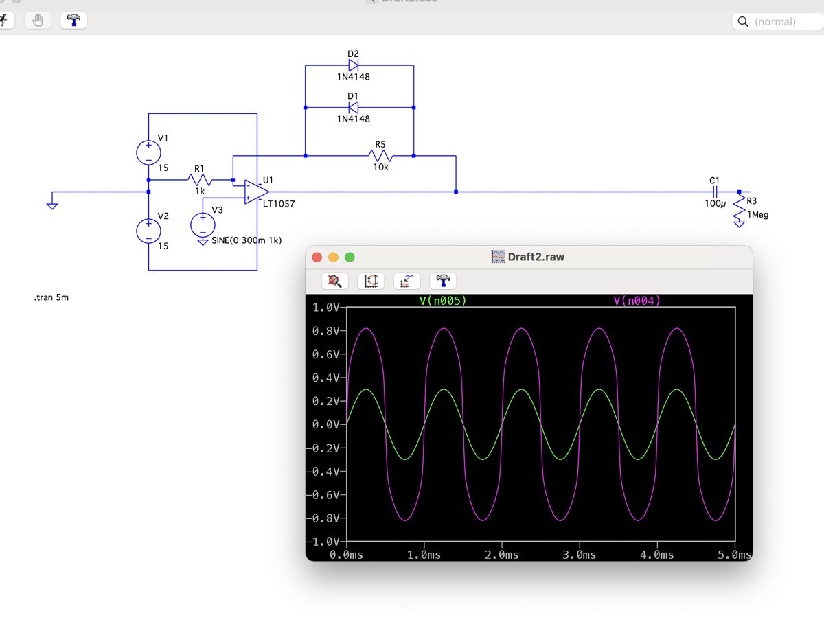Open the pick visible traces tool
The image size is (824, 644).
click(407, 280)
